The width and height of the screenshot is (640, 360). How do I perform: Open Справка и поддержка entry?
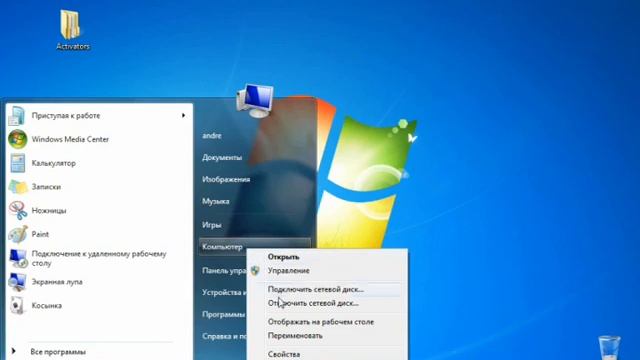coord(224,336)
